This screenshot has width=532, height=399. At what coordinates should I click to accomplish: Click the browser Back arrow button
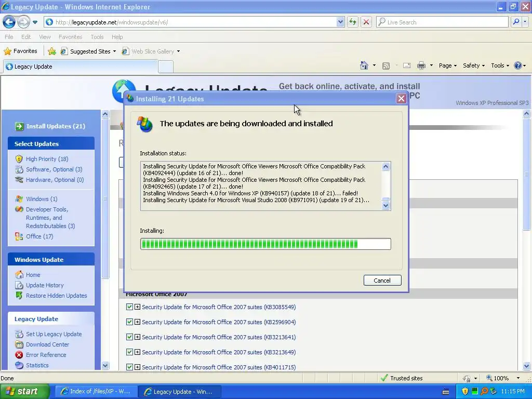[9, 22]
